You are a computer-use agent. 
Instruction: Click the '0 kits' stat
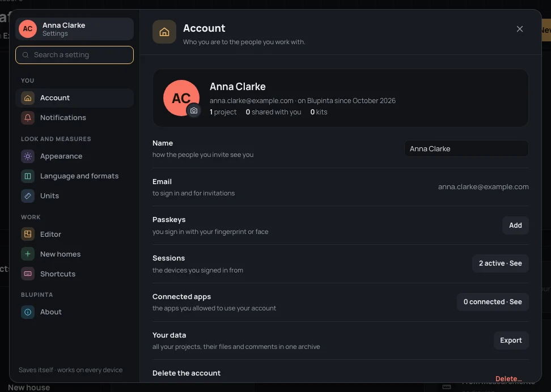(319, 112)
